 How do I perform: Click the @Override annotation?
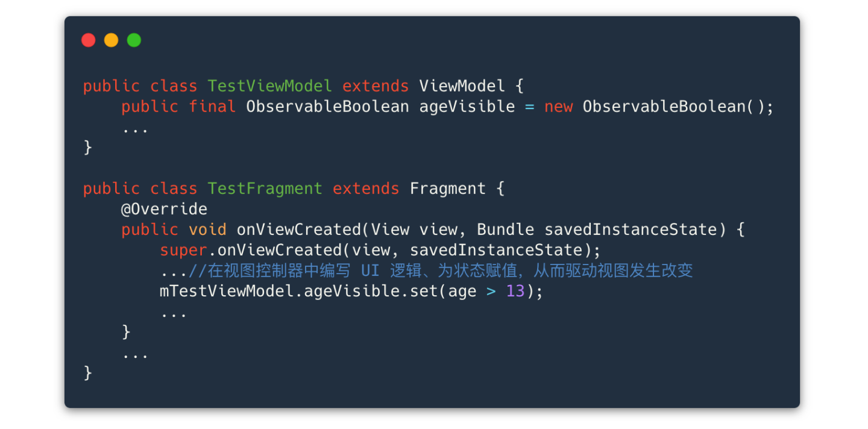165,209
